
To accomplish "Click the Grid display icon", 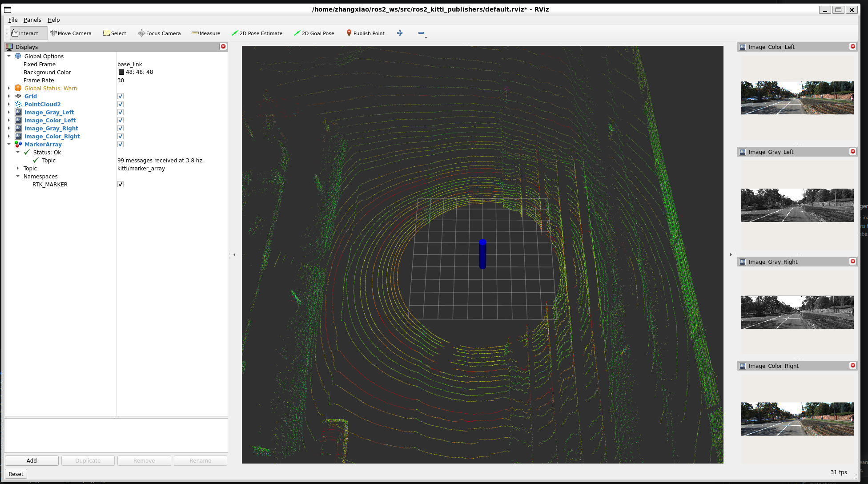I will (18, 96).
